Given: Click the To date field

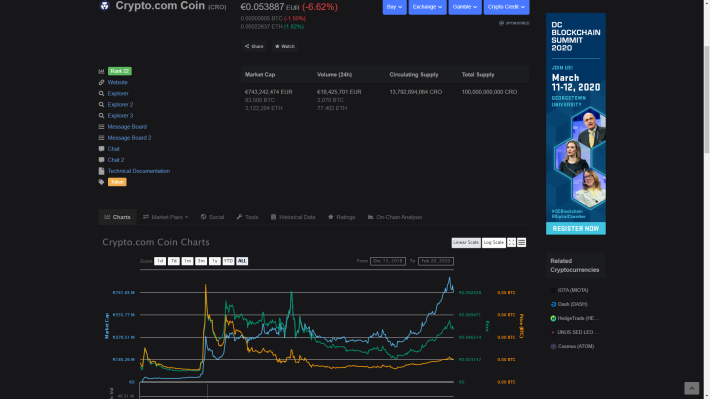Looking at the screenshot, I should click(436, 261).
